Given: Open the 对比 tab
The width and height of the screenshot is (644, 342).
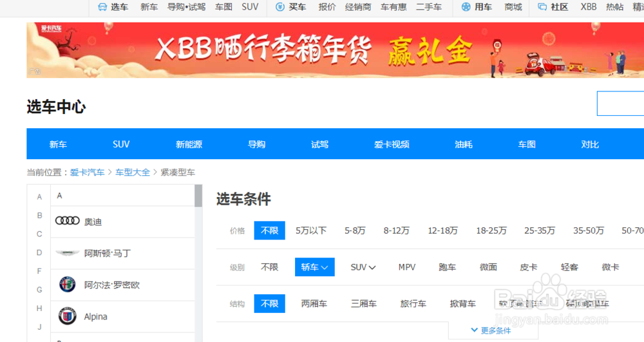Looking at the screenshot, I should tap(590, 144).
